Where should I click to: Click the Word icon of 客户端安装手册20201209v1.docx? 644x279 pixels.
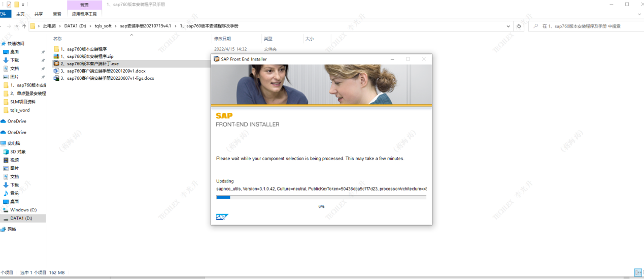(56, 71)
